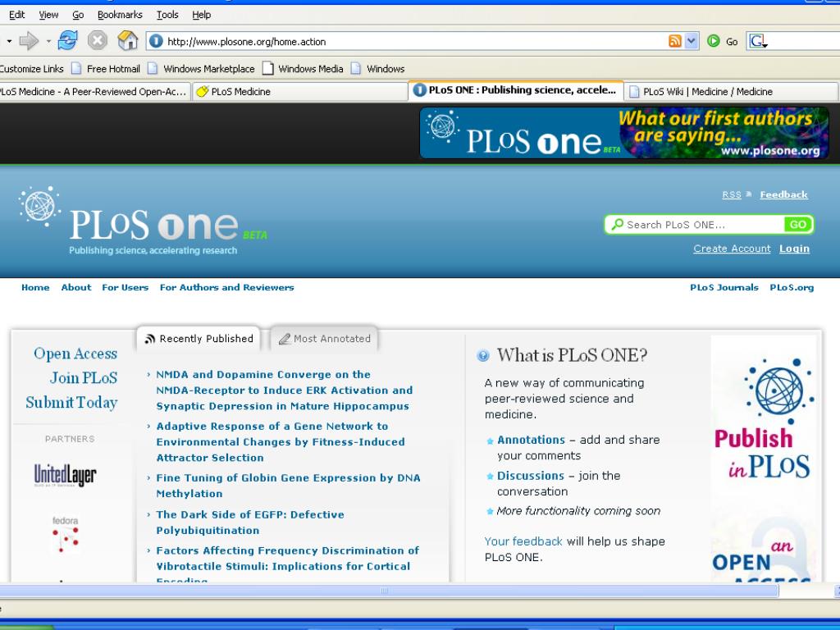Open the Edit menu

pos(17,15)
